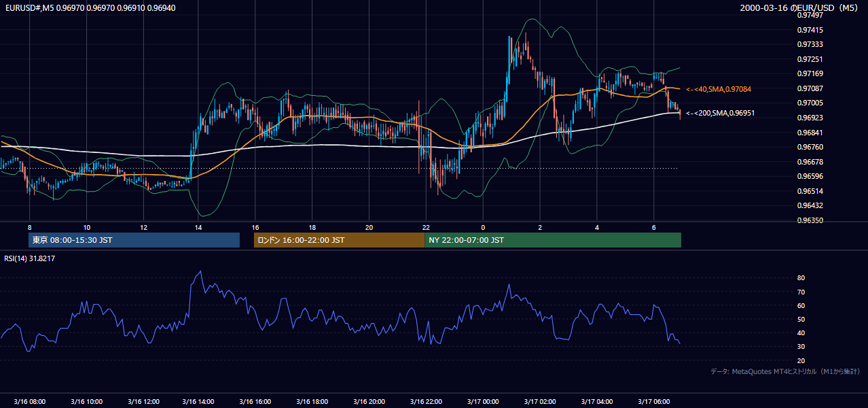Click the Tokyo 08:00-15:30 JST session bar
Image resolution: width=868 pixels, height=408 pixels.
point(134,240)
